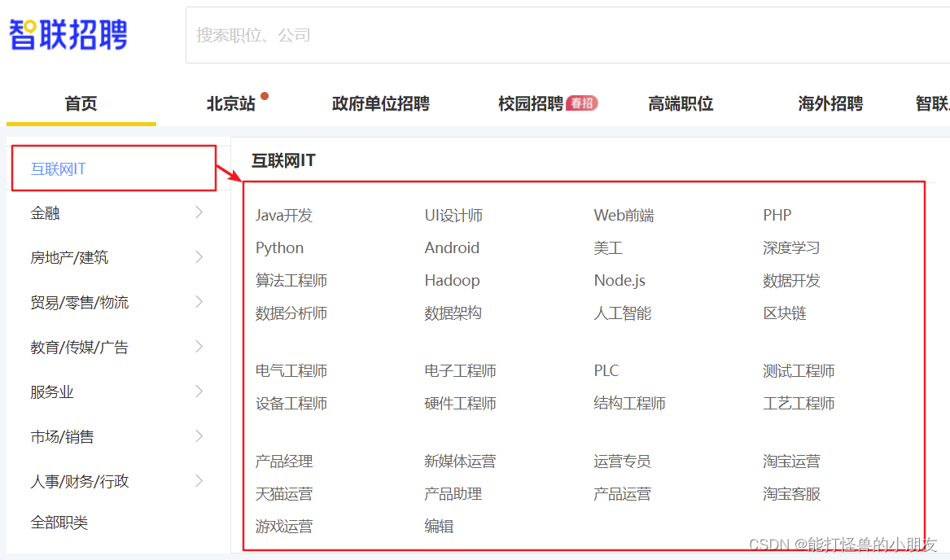Select the 高端职位 tab
This screenshot has height=560, width=950.
[x=681, y=103]
